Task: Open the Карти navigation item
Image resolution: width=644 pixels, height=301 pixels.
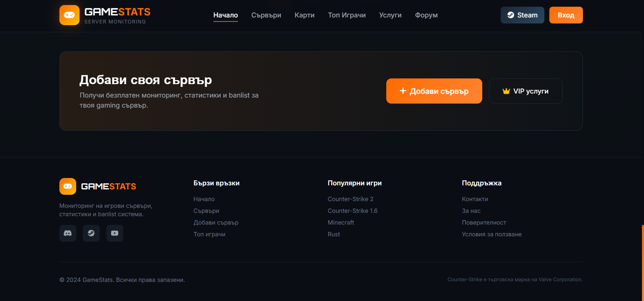Action: pos(304,15)
